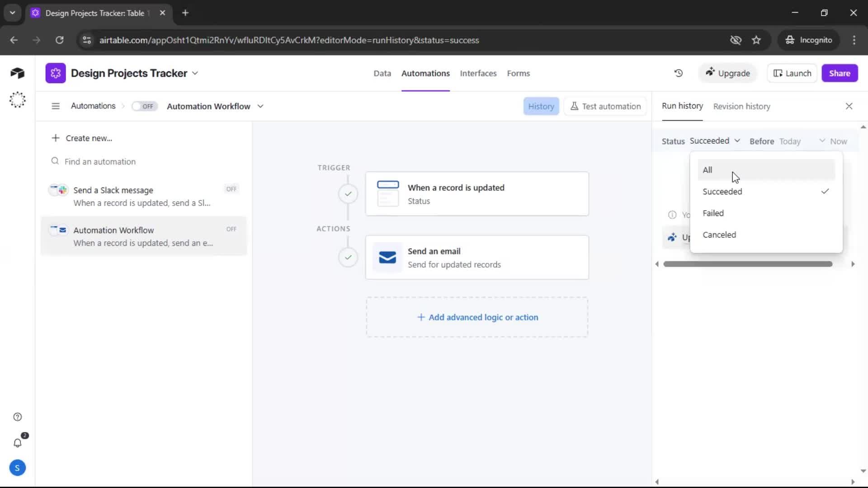Bookmark this page with star icon
This screenshot has width=868, height=488.
pyautogui.click(x=756, y=40)
